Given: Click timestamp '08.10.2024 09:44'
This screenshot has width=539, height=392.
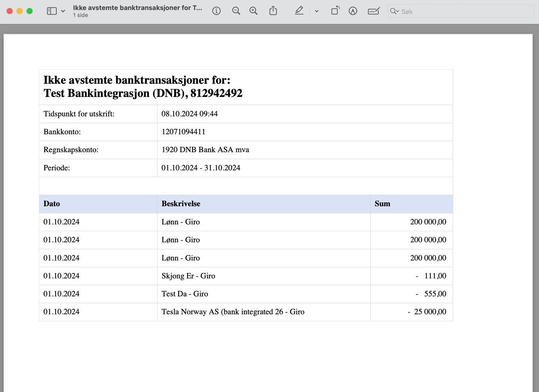Looking at the screenshot, I should coord(190,114).
